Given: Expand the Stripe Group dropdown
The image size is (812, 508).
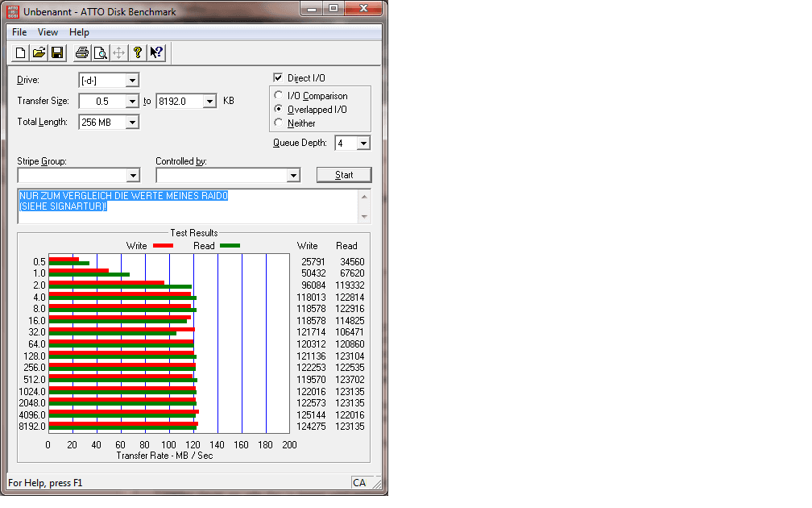Looking at the screenshot, I should point(133,175).
